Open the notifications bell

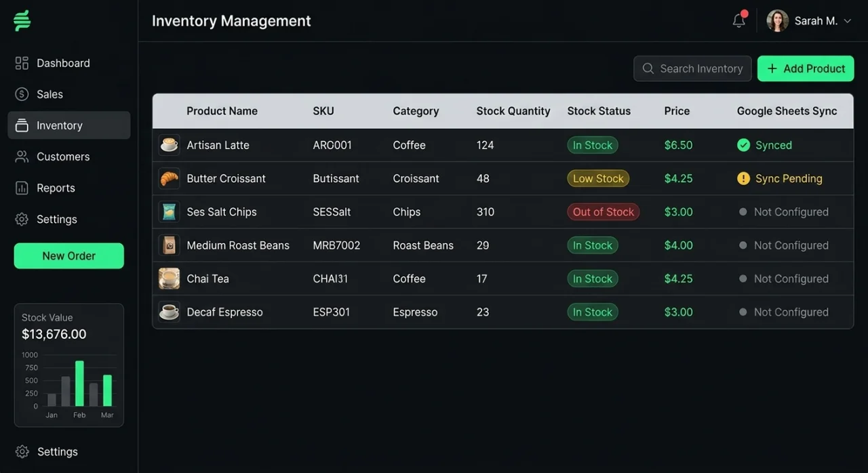click(739, 21)
